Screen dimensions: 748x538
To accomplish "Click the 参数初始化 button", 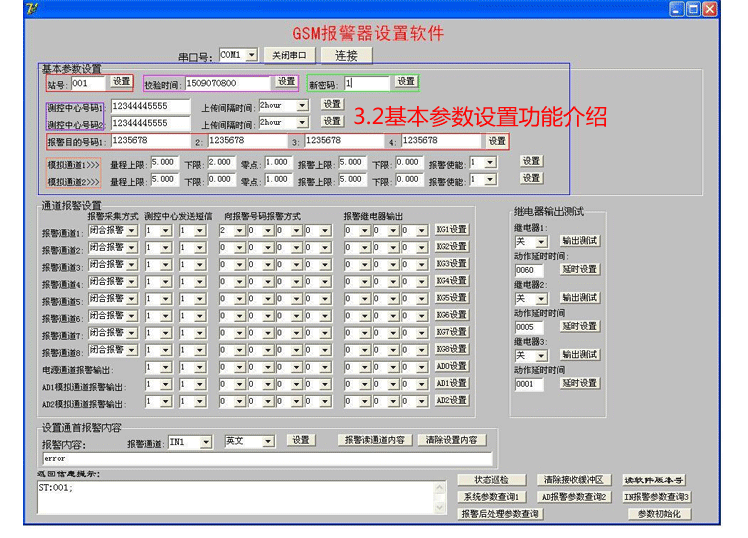I will 658,514.
